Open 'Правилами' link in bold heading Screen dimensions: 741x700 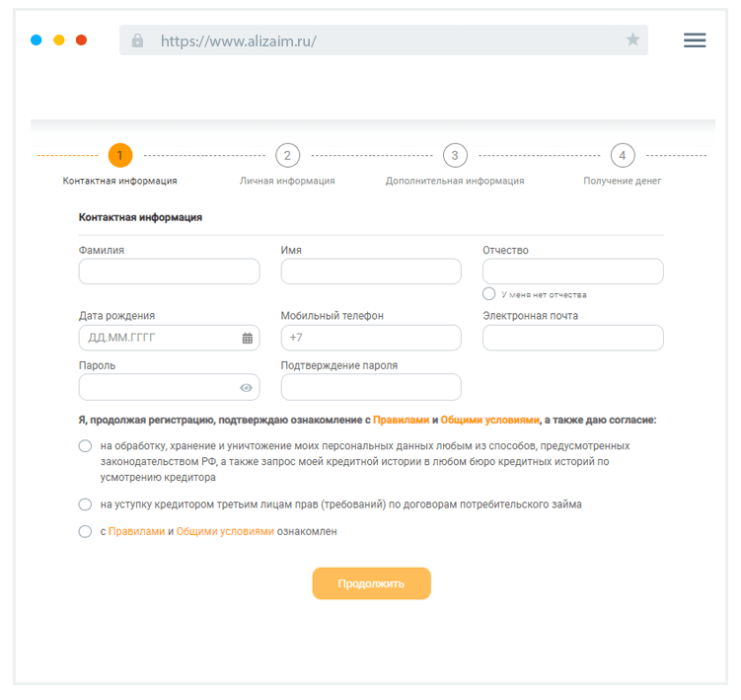(401, 420)
